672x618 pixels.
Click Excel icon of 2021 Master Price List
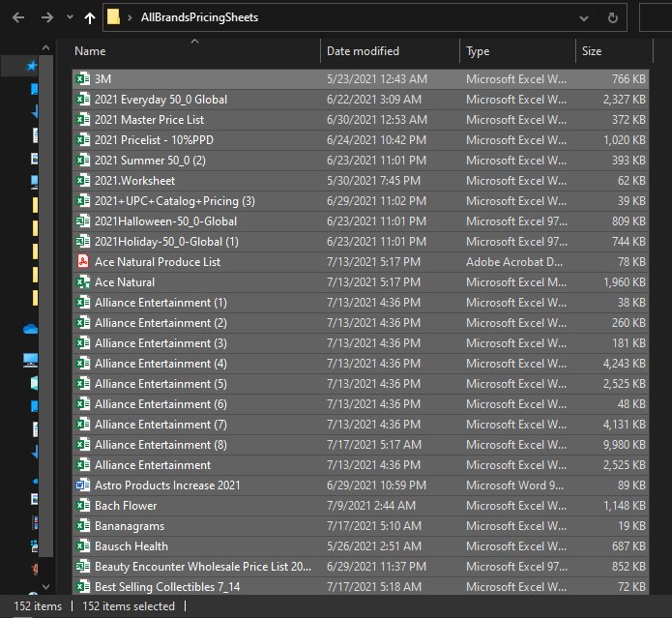[83, 120]
